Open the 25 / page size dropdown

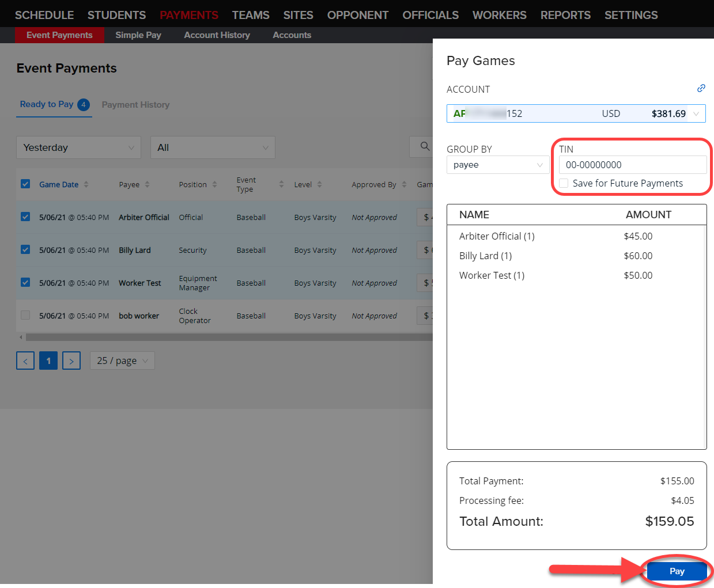tap(122, 361)
